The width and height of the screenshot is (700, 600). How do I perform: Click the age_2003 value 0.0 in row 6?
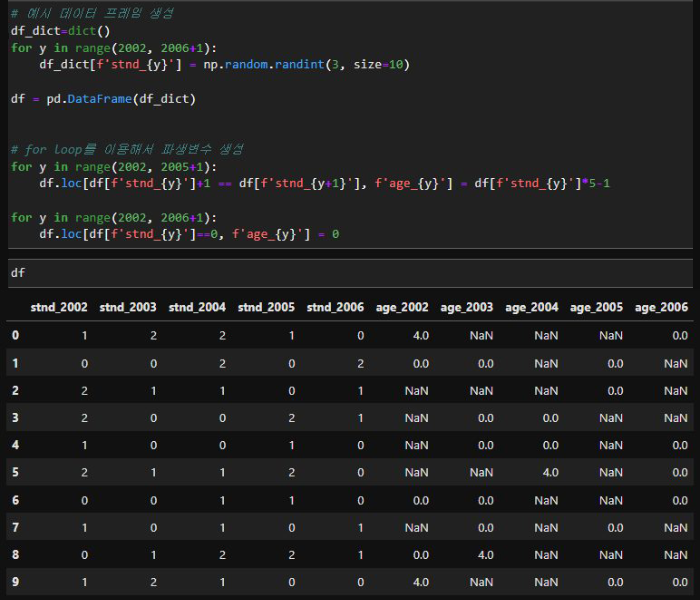485,500
